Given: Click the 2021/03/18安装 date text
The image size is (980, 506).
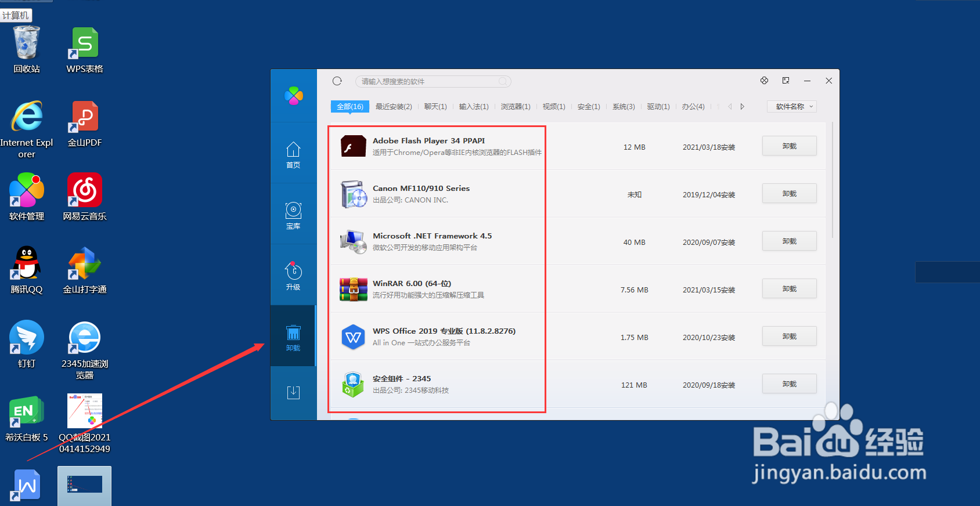Looking at the screenshot, I should [709, 147].
